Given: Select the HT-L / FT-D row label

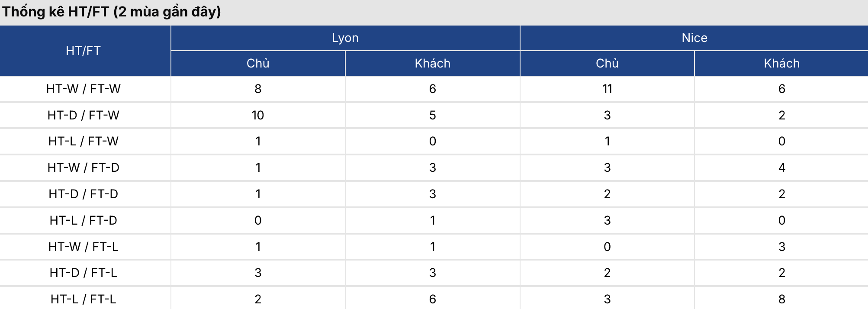Looking at the screenshot, I should [83, 220].
